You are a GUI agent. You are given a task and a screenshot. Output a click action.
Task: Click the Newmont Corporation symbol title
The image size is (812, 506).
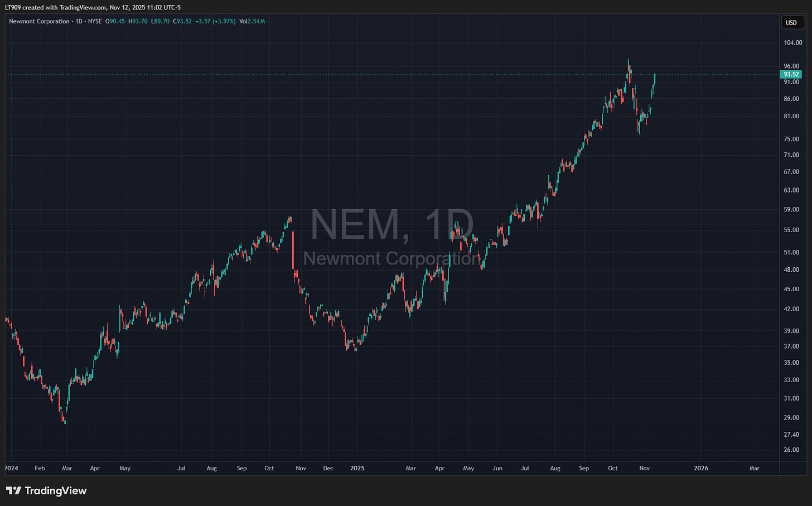39,21
